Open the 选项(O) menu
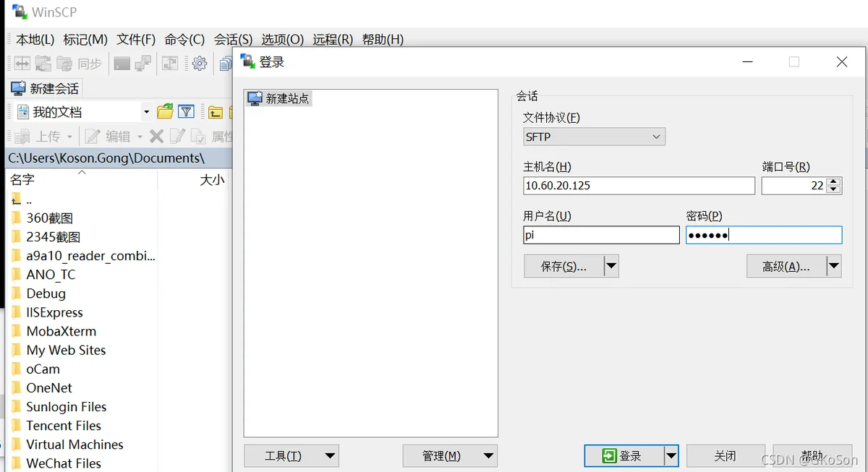The height and width of the screenshot is (472, 868). tap(282, 40)
